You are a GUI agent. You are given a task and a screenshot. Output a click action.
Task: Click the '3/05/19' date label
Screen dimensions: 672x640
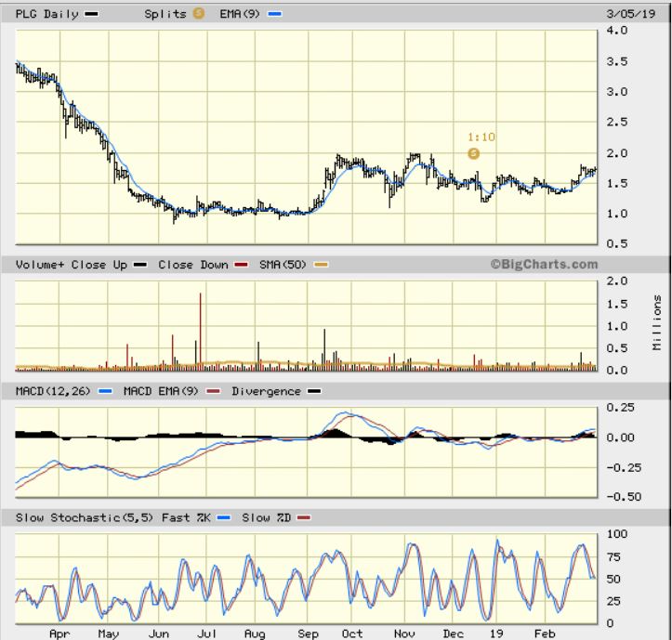click(631, 14)
